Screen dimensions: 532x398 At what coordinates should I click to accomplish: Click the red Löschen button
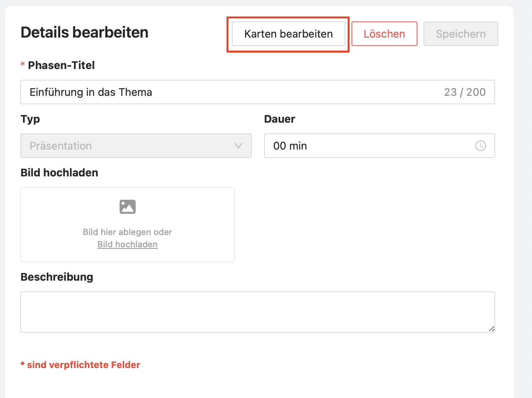point(384,34)
